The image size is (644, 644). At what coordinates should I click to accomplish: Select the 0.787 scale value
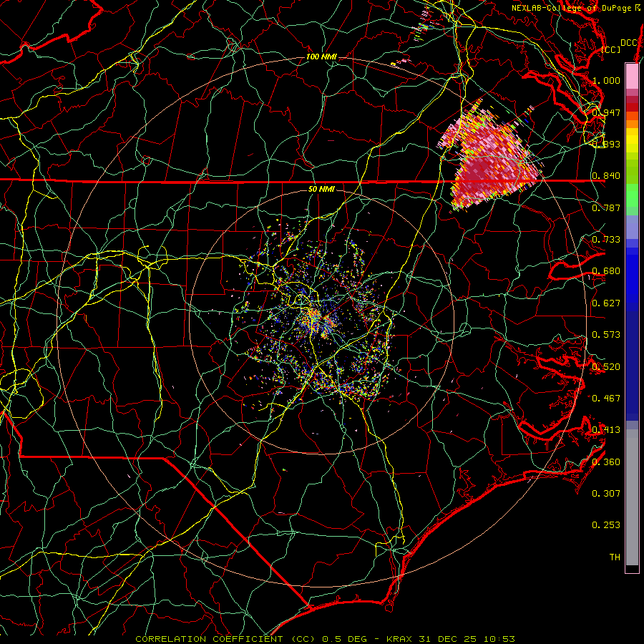(606, 208)
